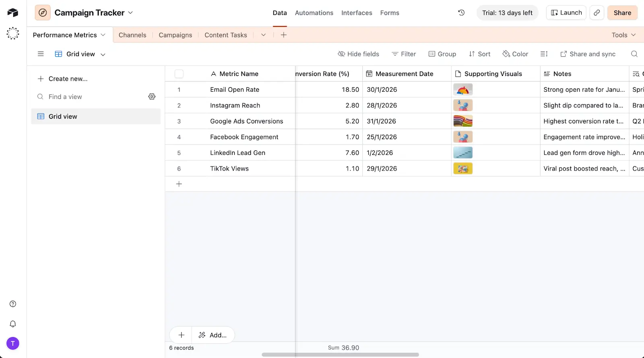Select the 31/1/2026 date cell
The height and width of the screenshot is (358, 644).
tap(407, 121)
